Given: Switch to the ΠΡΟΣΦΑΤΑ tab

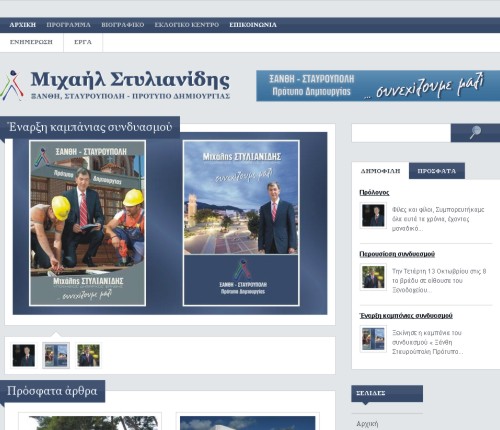Looking at the screenshot, I should pos(437,171).
